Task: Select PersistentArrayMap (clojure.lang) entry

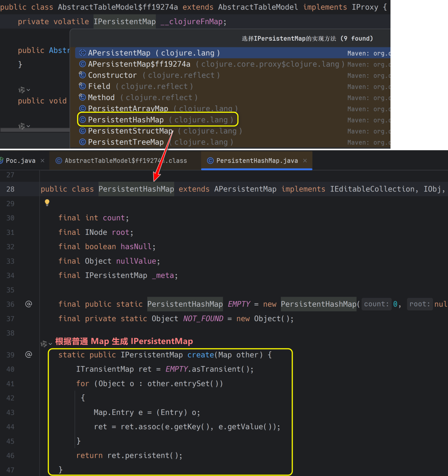Action: tap(232, 109)
